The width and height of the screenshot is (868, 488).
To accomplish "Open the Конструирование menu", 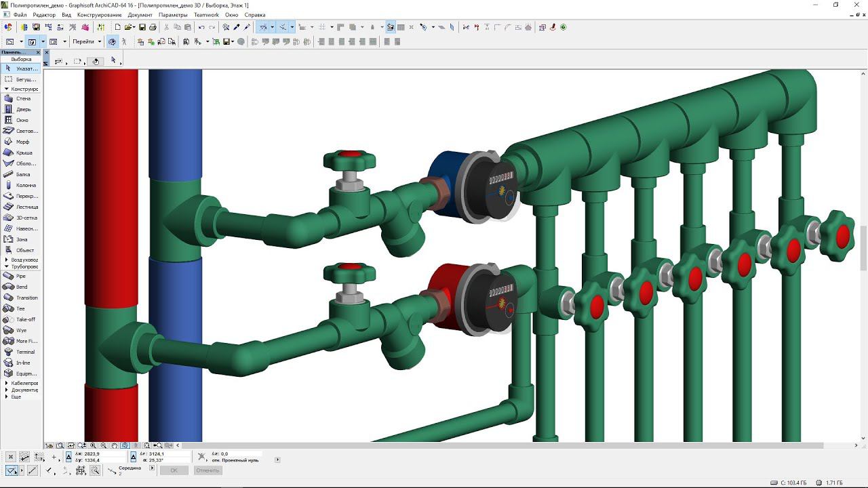I will point(100,15).
